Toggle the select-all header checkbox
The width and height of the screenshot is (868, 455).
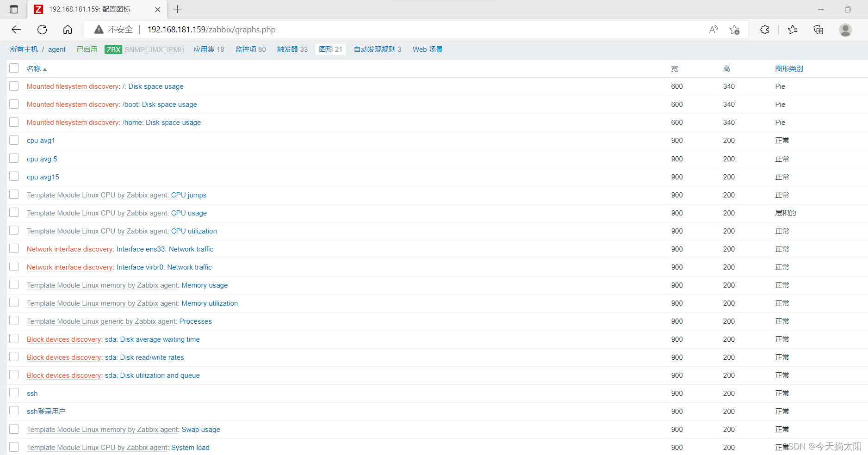(x=14, y=68)
